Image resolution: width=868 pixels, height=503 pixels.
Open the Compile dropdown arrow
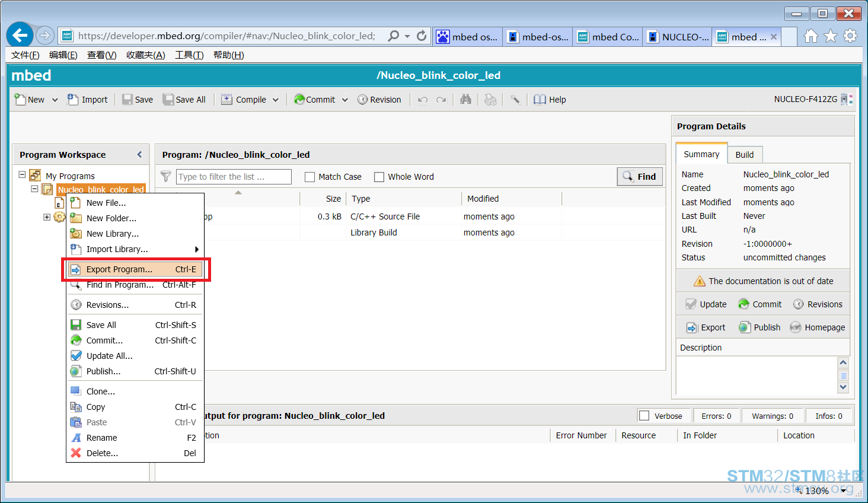click(x=276, y=100)
